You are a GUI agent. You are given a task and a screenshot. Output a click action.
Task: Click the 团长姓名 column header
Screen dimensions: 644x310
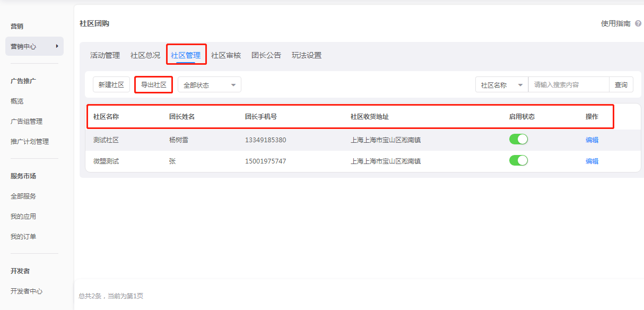pyautogui.click(x=182, y=117)
